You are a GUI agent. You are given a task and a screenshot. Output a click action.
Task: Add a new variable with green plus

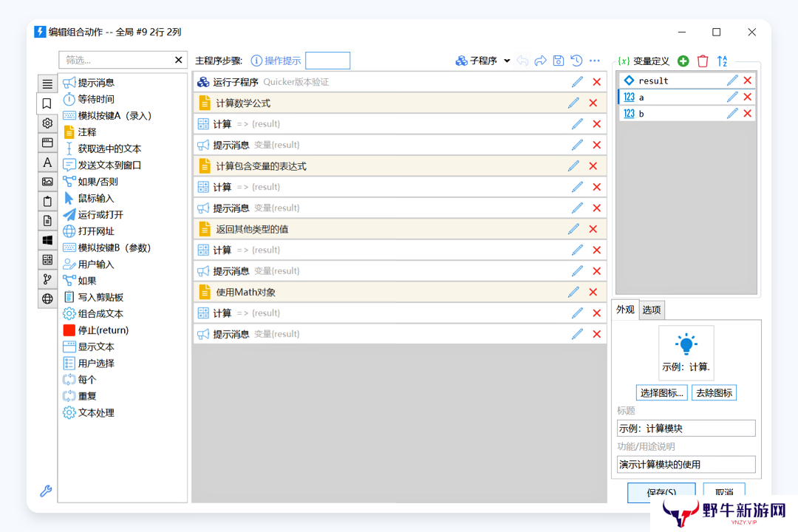683,61
